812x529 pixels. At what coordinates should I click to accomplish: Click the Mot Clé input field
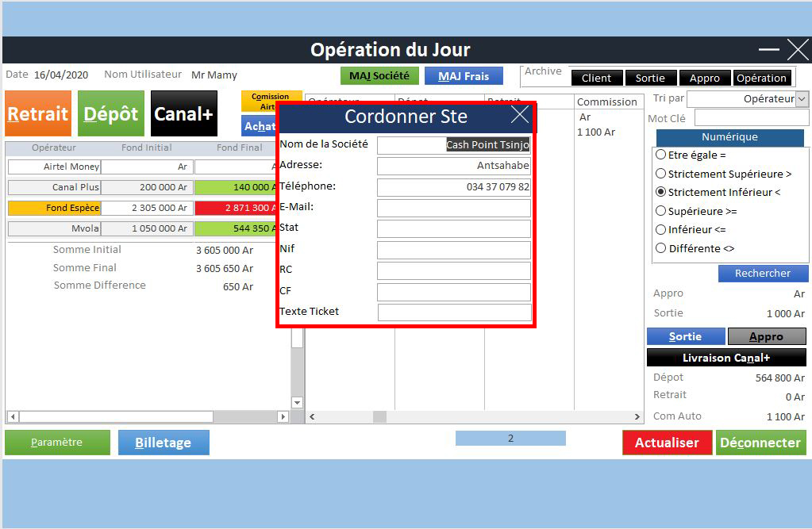pyautogui.click(x=751, y=118)
